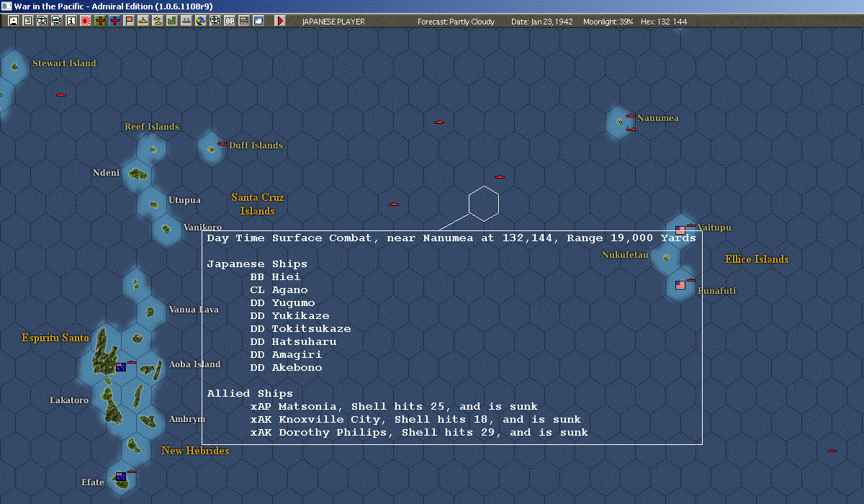The height and width of the screenshot is (504, 864).
Task: Click the Moonlight: 39% status text
Action: point(608,22)
